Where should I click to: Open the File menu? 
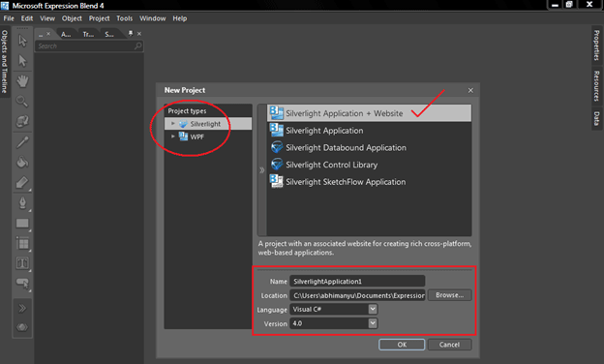(x=9, y=18)
